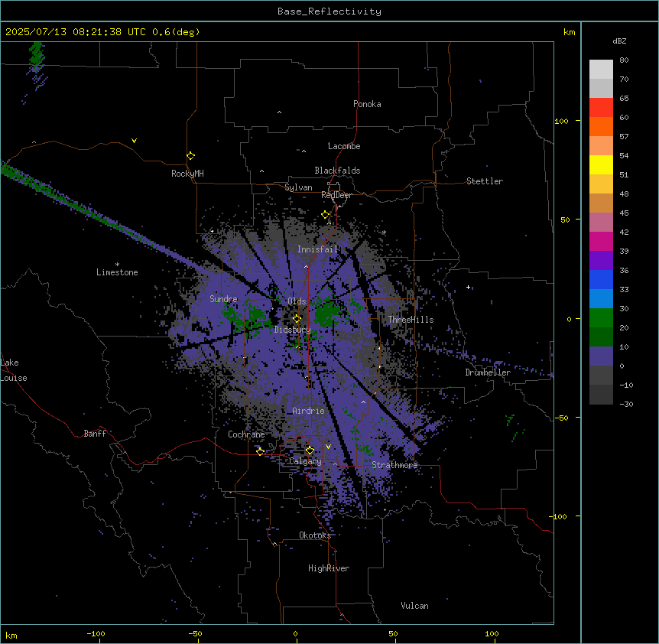Click the asterisk marker above Limestone
Image resolution: width=659 pixels, height=644 pixels.
pyautogui.click(x=117, y=265)
